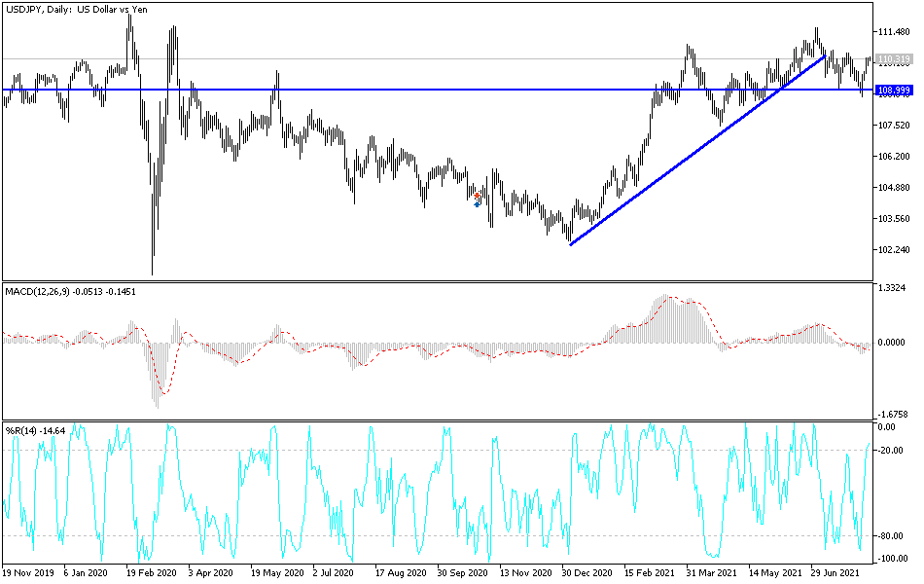Click the MACD scale value 1.3324
924x584 pixels.
pos(892,288)
